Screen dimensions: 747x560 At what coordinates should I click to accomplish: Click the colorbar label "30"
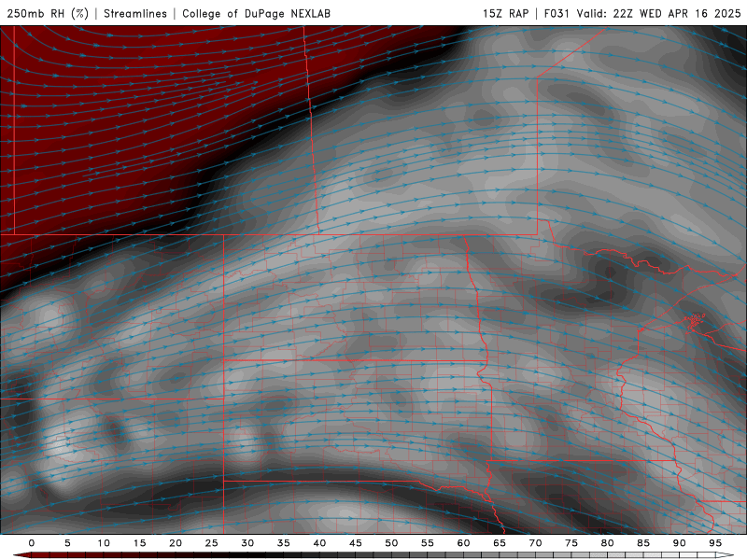[x=247, y=543]
